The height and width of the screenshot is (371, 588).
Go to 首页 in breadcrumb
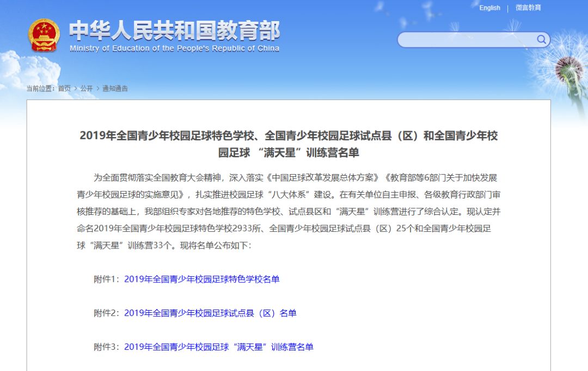(x=64, y=89)
